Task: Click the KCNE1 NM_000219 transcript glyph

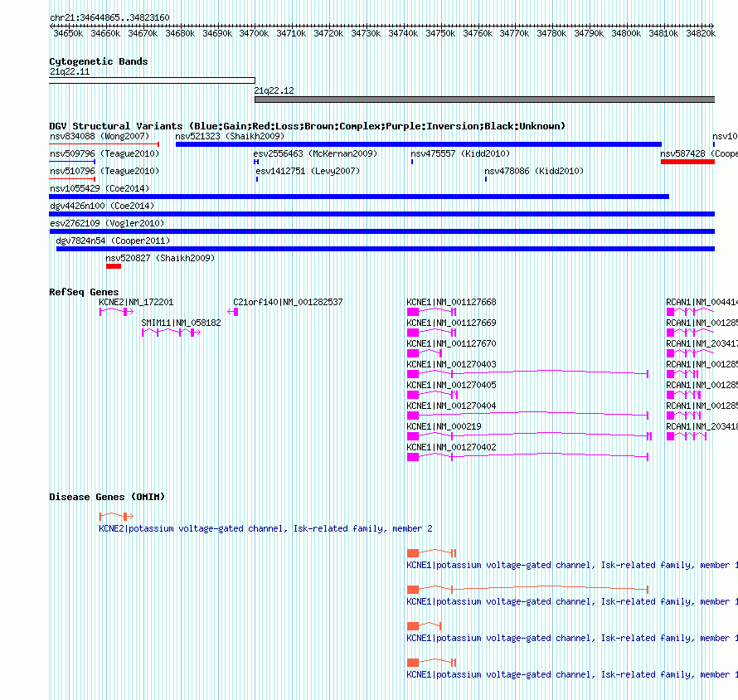Action: point(530,436)
